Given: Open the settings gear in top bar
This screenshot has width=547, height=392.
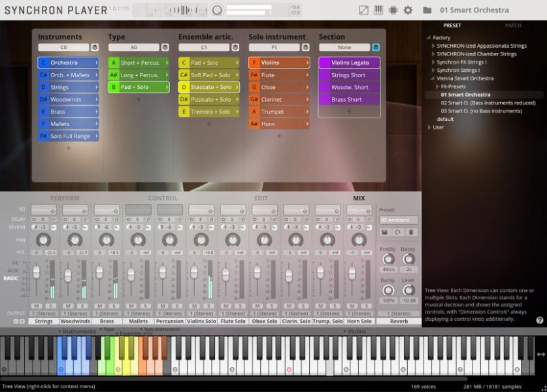Looking at the screenshot, I should coord(408,10).
